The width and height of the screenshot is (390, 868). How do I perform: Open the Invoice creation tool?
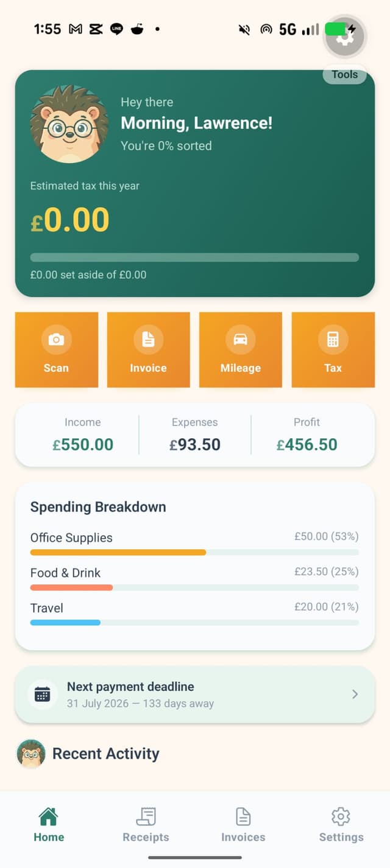click(x=148, y=349)
